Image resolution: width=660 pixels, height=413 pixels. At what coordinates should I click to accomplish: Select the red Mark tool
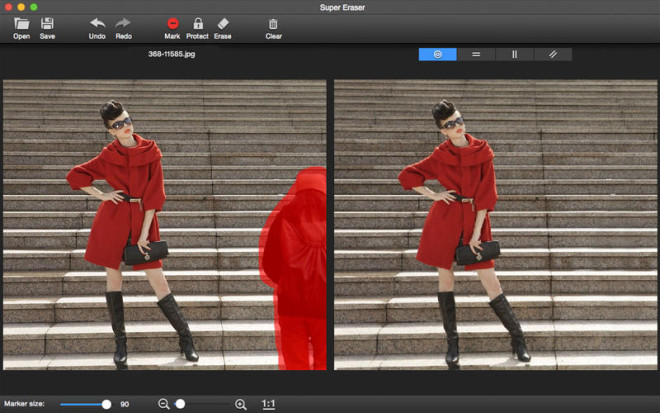(172, 24)
